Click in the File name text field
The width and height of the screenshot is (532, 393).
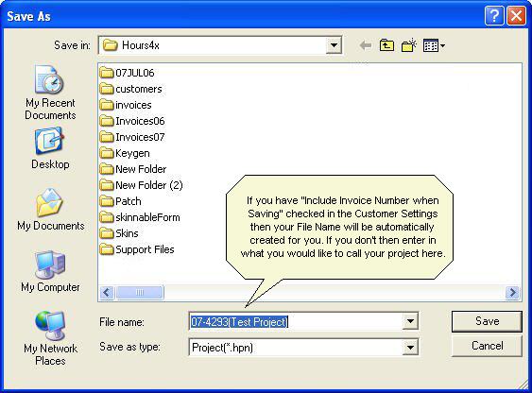[295, 321]
